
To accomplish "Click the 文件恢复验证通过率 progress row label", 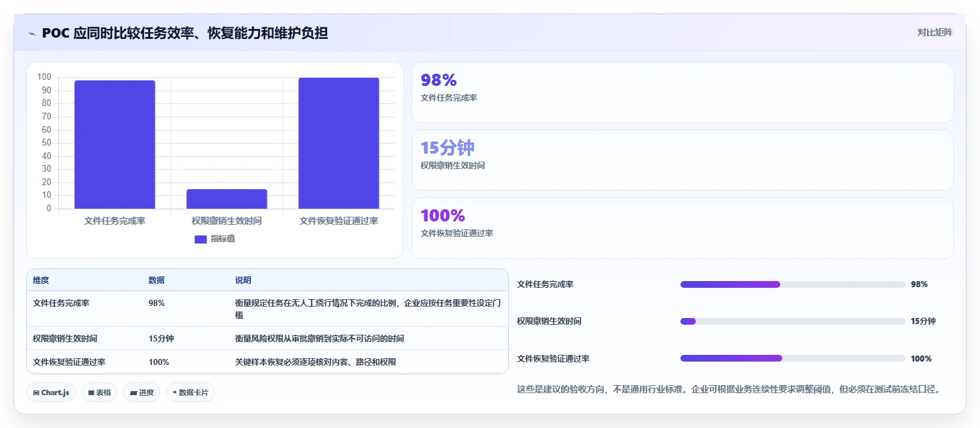I will point(553,359).
